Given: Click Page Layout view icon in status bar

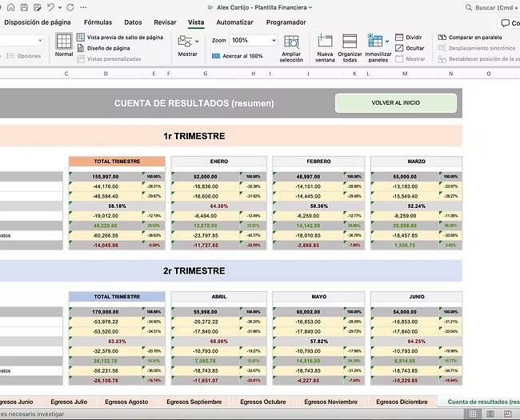Looking at the screenshot, I should 490,414.
